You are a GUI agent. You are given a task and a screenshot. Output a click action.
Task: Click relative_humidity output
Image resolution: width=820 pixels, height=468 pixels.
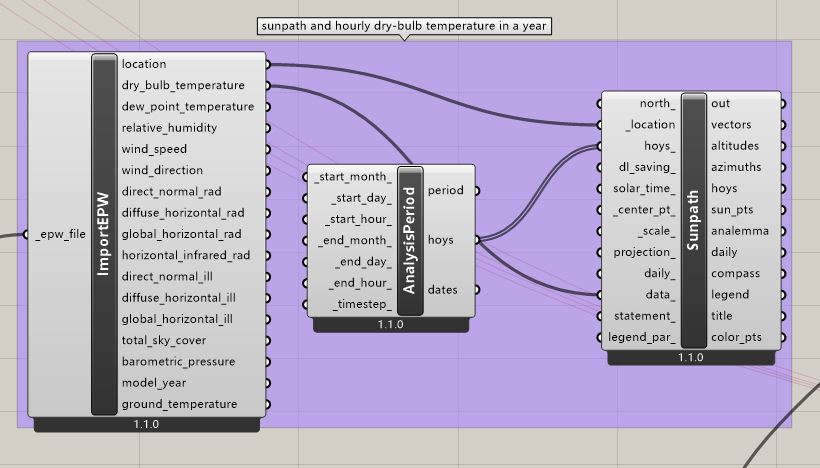tap(169, 128)
